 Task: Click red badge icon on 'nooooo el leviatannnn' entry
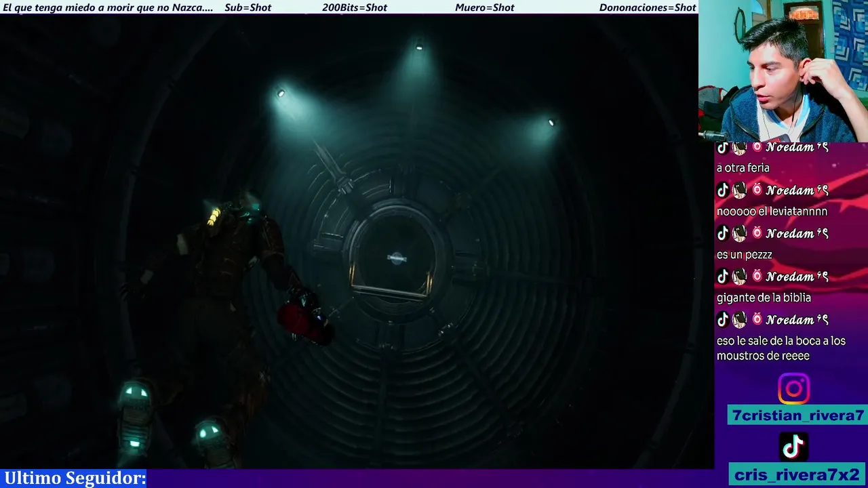pos(757,190)
